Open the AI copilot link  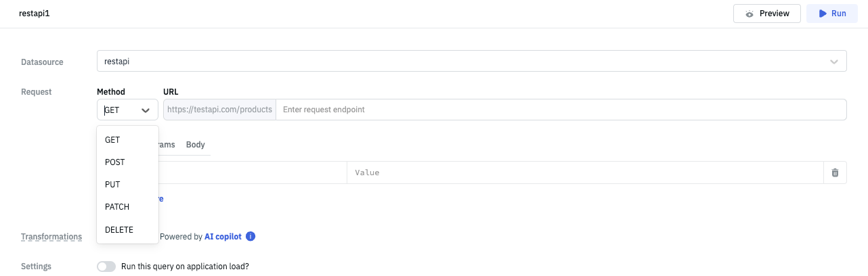pyautogui.click(x=223, y=237)
